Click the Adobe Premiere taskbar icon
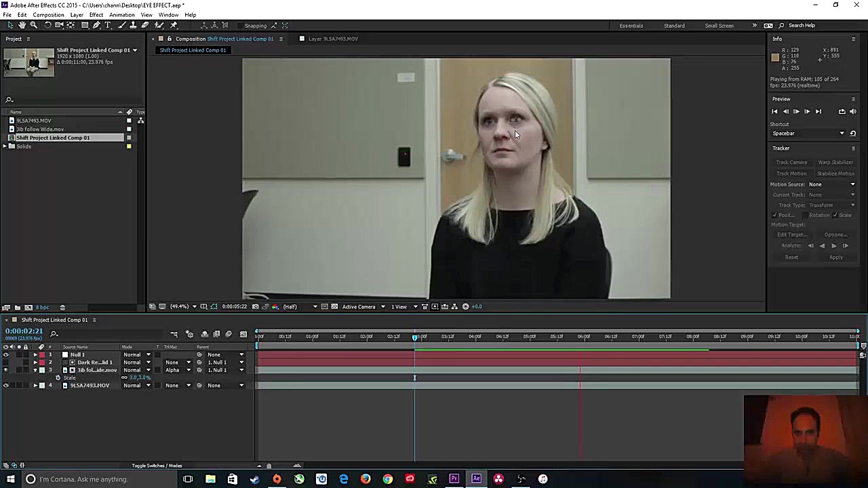The width and height of the screenshot is (868, 488). [454, 479]
